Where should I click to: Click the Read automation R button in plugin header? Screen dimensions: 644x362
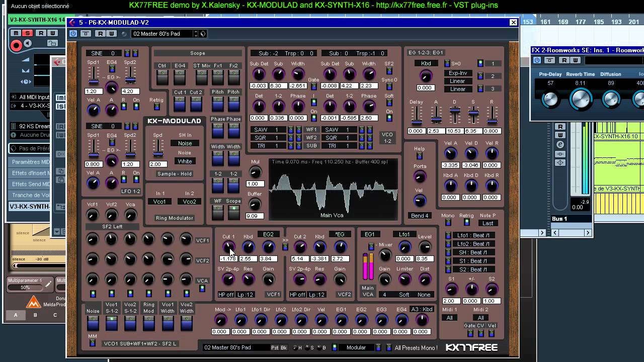click(100, 34)
